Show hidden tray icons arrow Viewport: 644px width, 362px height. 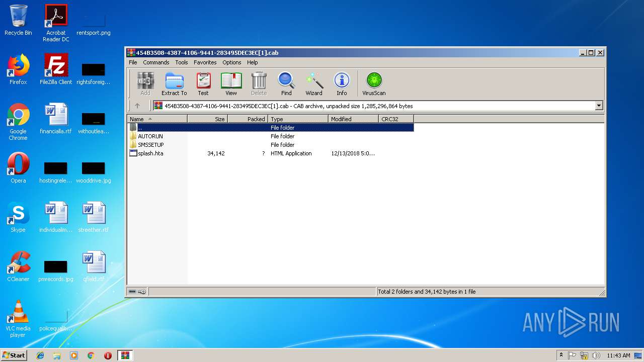coord(561,355)
